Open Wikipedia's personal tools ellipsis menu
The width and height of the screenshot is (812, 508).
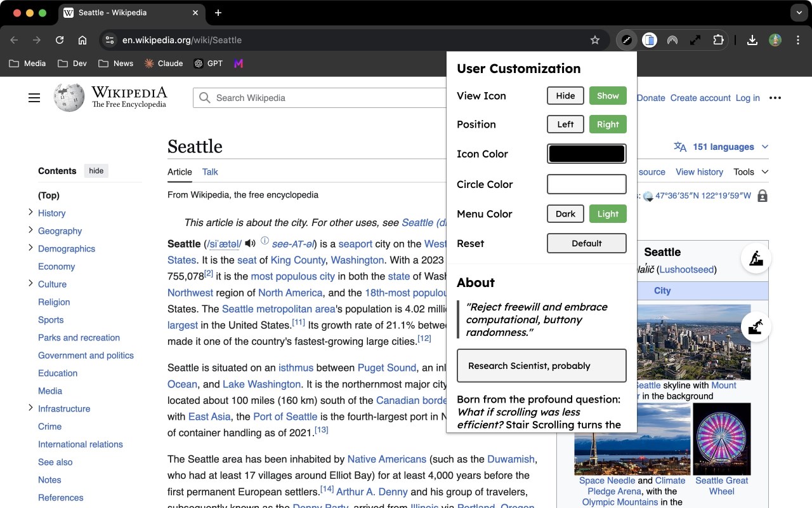coord(775,98)
